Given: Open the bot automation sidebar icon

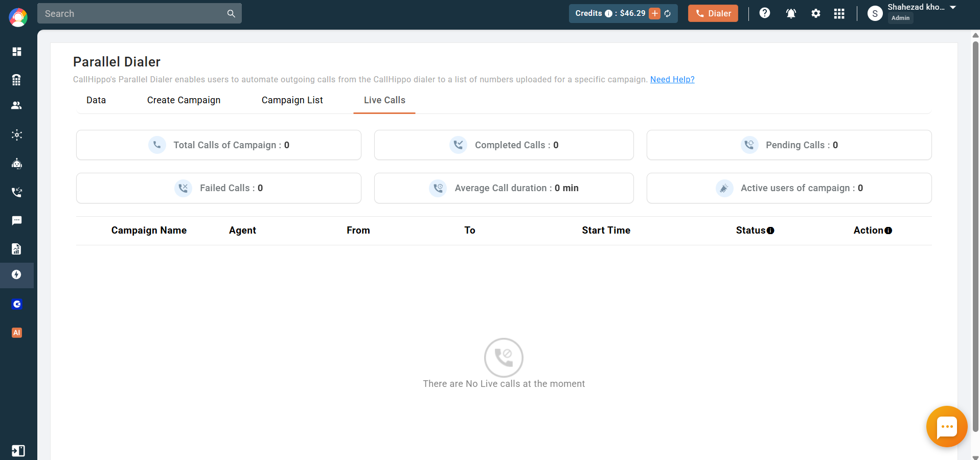Looking at the screenshot, I should point(17,164).
